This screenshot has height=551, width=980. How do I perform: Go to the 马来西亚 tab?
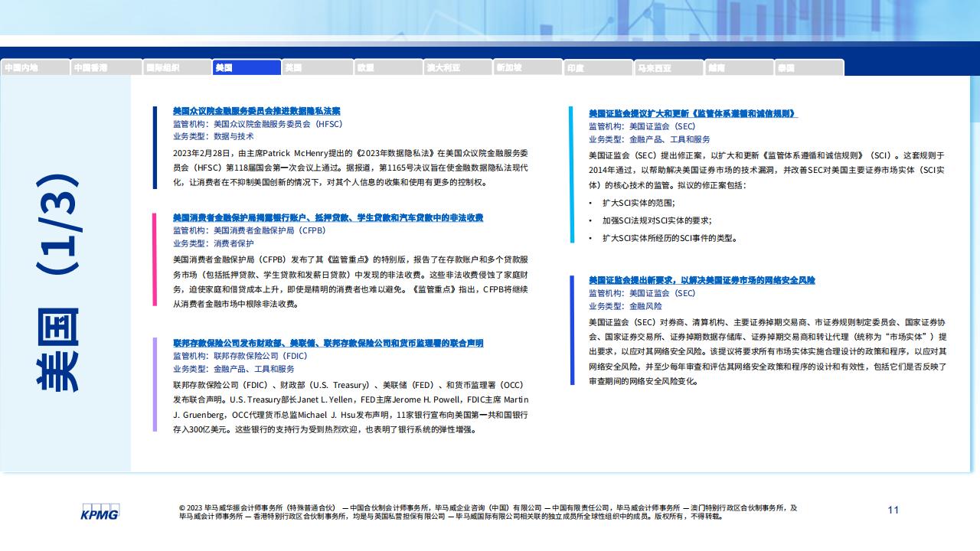669,67
